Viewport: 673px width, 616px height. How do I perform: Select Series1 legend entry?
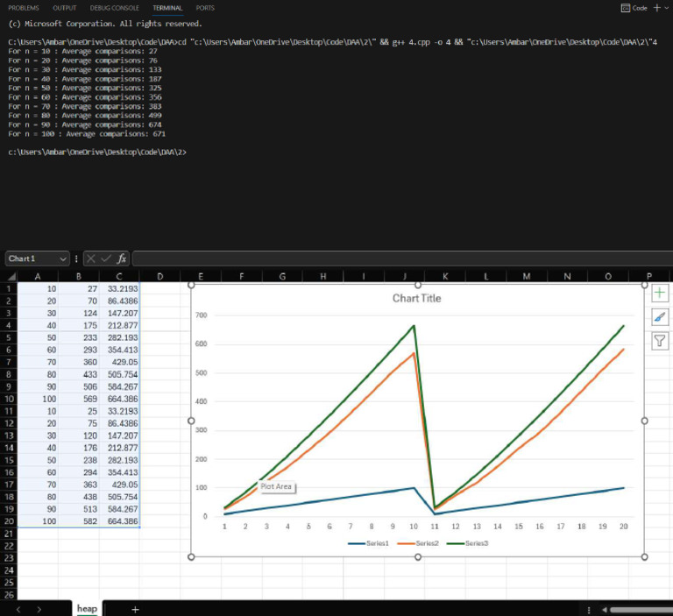tap(368, 543)
